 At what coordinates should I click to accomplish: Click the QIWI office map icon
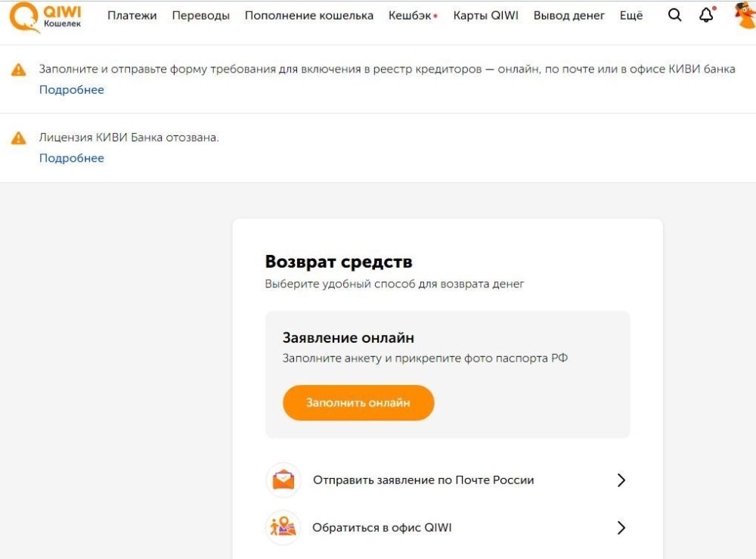point(283,527)
